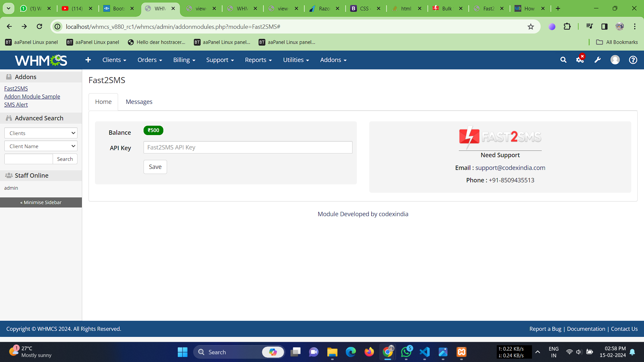Click the green ₹500 balance badge
Screen dimensions: 644x362
[153, 130]
